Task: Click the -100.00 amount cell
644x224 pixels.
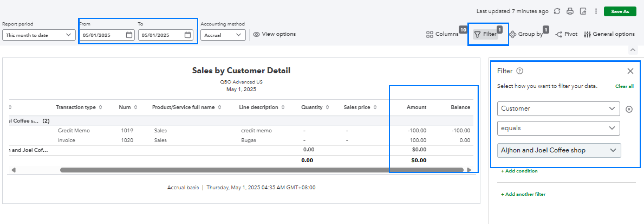Action: click(x=417, y=131)
